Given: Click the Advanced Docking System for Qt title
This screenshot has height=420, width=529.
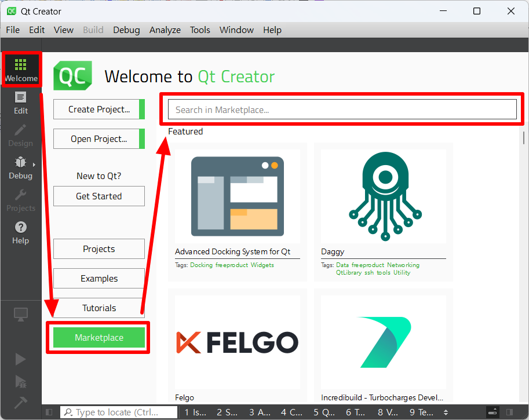Looking at the screenshot, I should (x=232, y=251).
